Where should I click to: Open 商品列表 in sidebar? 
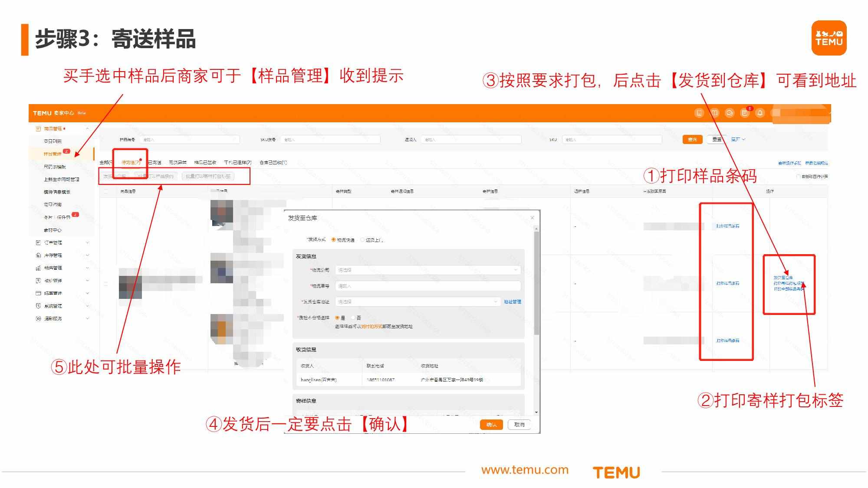(x=53, y=141)
